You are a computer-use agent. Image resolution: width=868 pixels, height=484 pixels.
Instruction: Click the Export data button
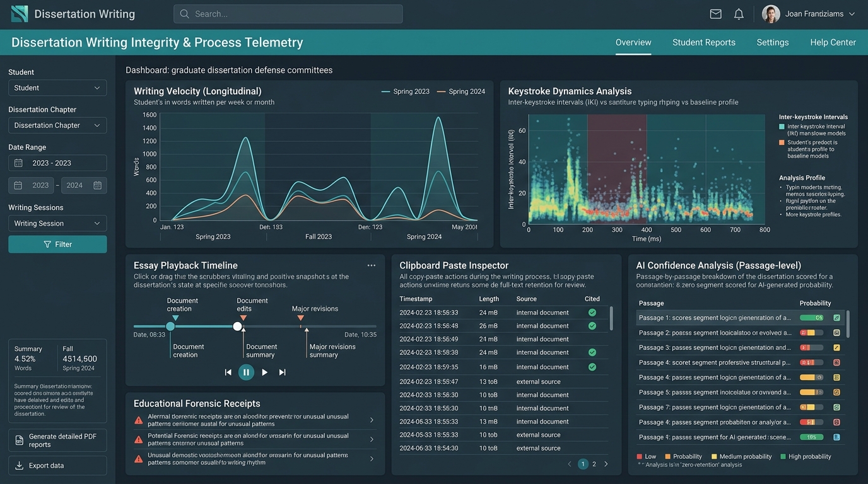57,466
